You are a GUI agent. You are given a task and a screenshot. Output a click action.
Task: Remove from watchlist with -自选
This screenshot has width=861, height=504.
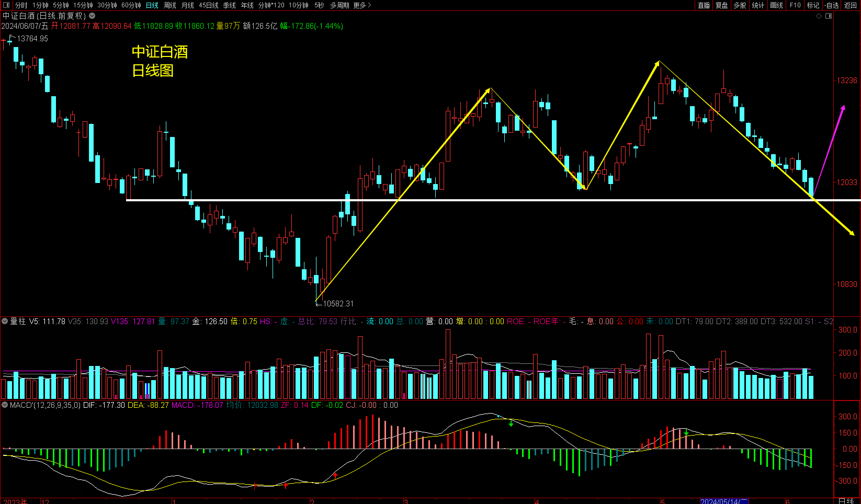point(832,5)
